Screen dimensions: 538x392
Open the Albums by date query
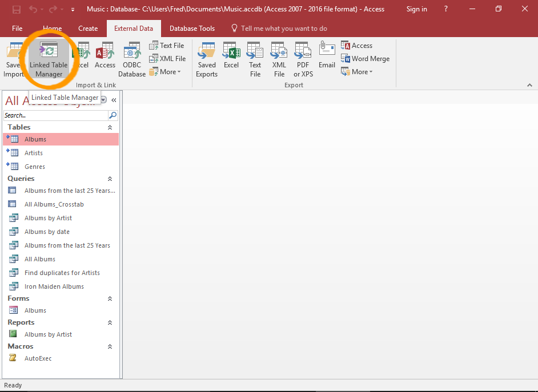61,232
